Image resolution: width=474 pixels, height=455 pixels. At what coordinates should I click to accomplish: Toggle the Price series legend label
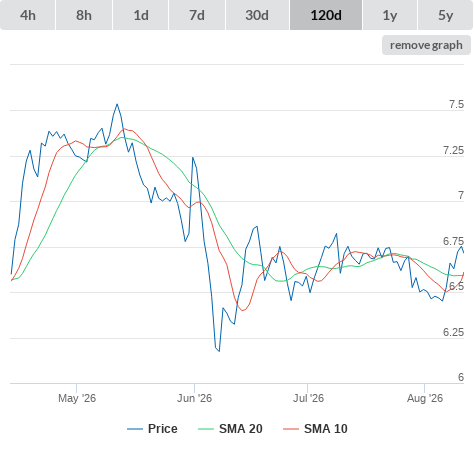click(163, 429)
